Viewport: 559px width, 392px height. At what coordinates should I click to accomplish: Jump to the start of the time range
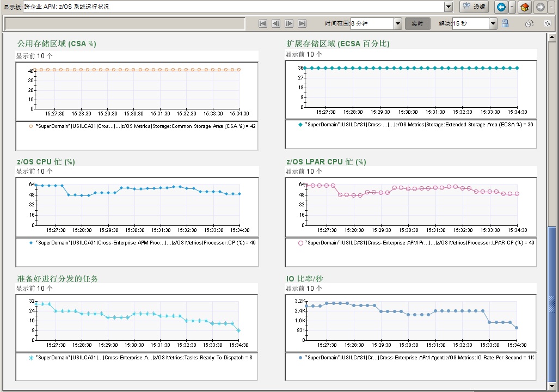[263, 23]
